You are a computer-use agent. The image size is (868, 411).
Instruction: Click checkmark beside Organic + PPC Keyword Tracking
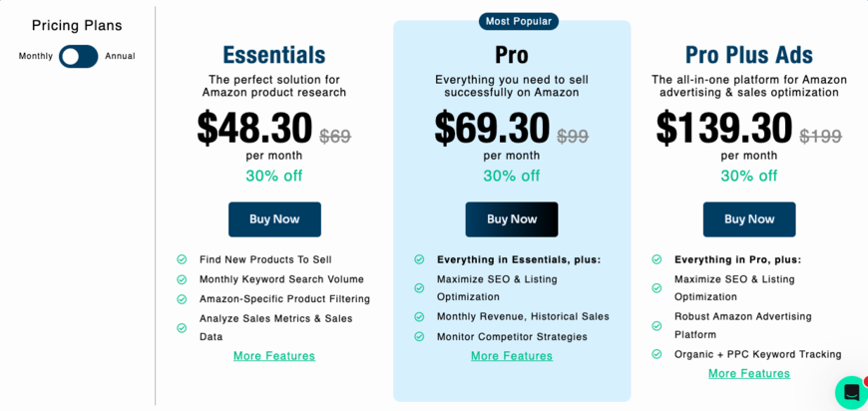tap(656, 354)
